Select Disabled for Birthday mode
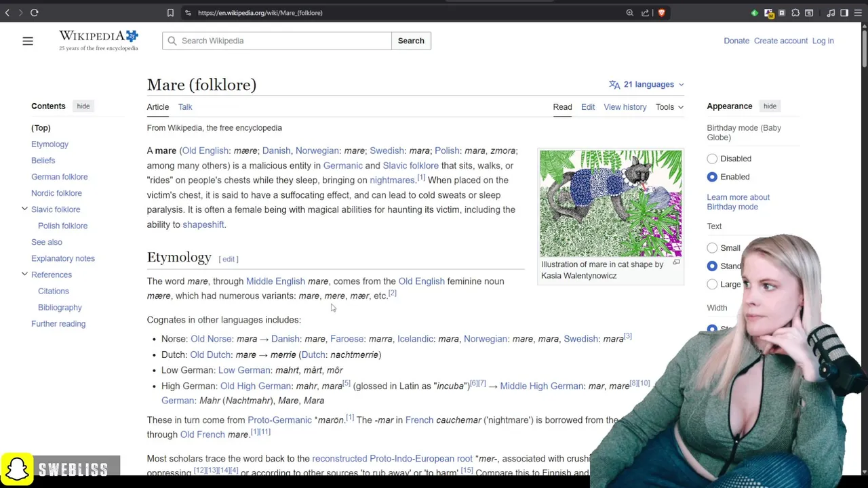868x488 pixels. coord(712,159)
